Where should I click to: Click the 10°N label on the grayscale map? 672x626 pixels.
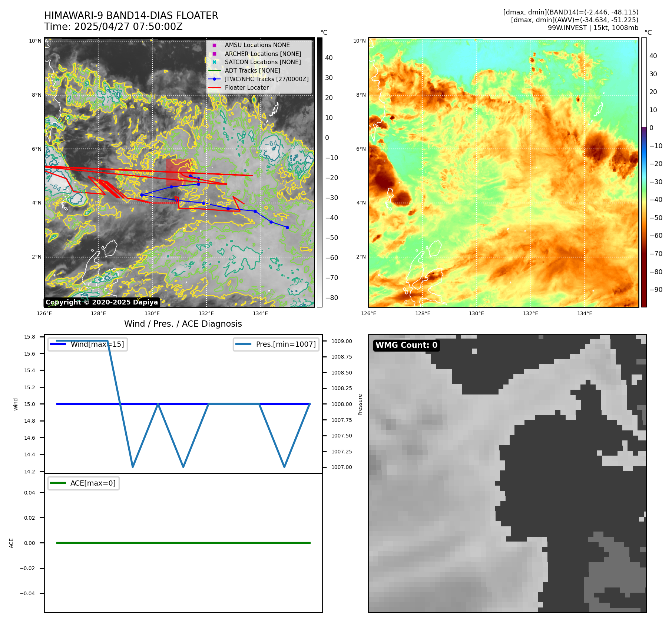35,41
